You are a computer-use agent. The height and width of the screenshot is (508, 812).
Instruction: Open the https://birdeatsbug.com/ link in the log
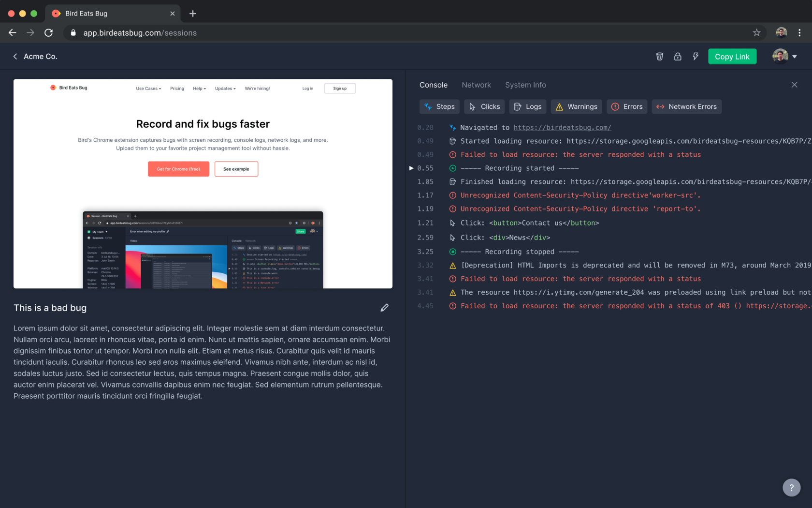[x=562, y=127]
